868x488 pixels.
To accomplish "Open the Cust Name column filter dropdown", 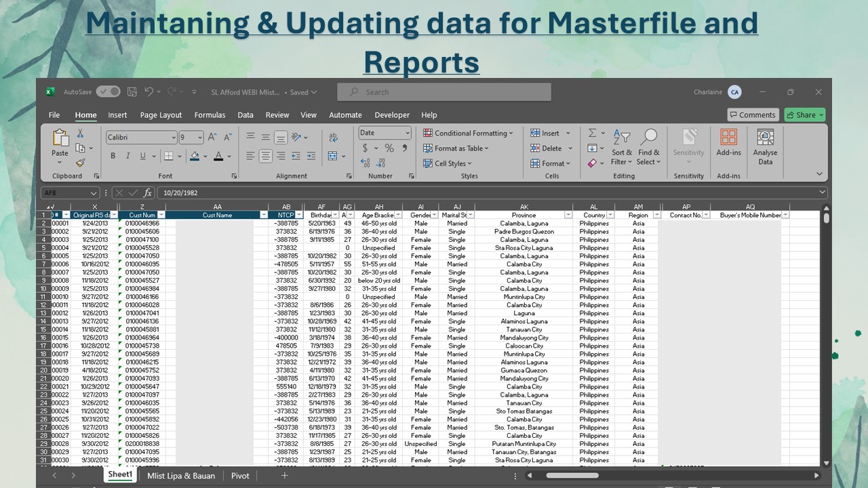I will (x=264, y=215).
